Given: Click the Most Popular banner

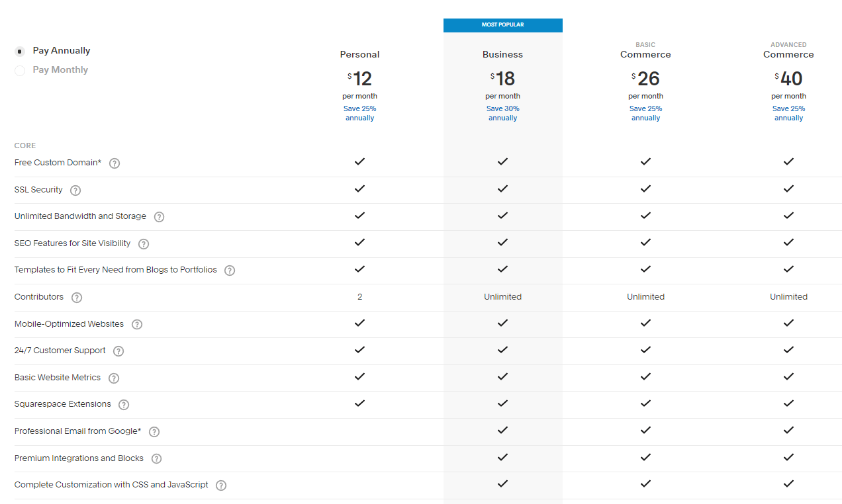Looking at the screenshot, I should (503, 25).
